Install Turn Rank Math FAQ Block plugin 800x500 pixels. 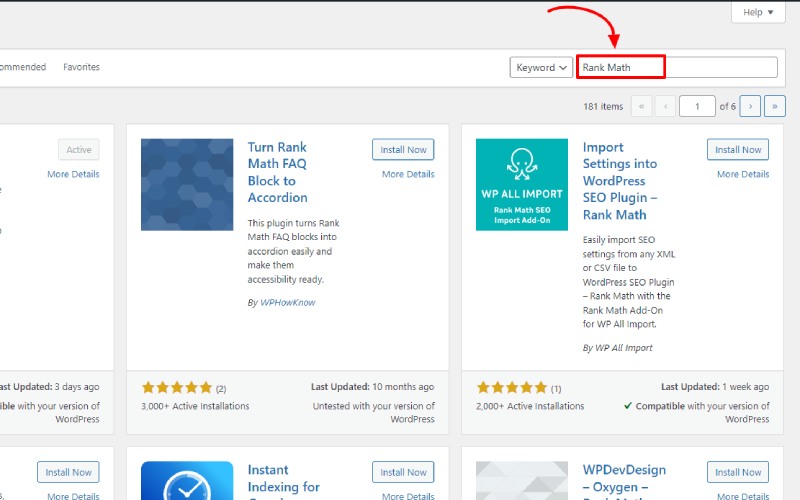pos(403,149)
